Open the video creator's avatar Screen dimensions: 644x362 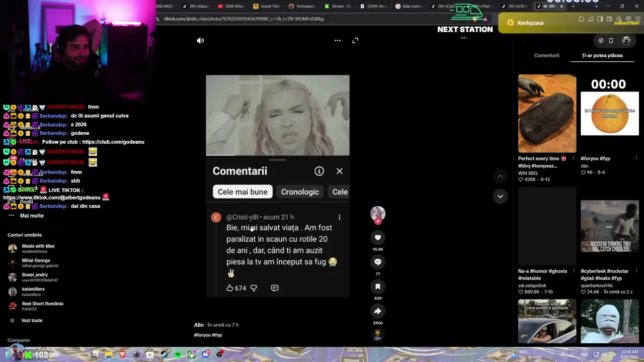pos(378,213)
